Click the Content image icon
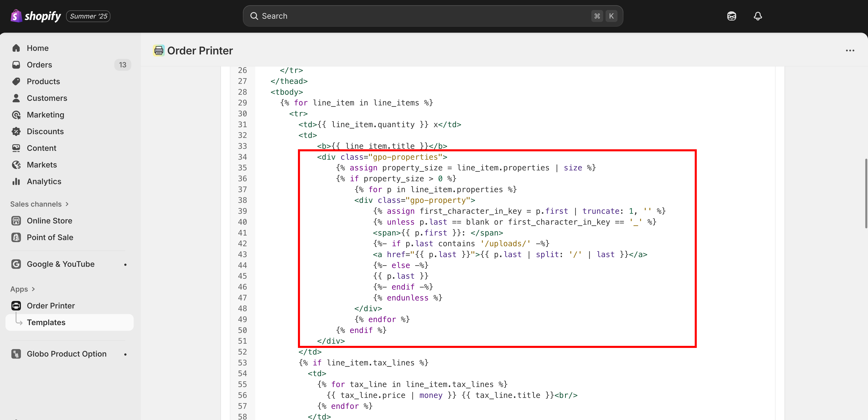This screenshot has width=868, height=420. 16,148
